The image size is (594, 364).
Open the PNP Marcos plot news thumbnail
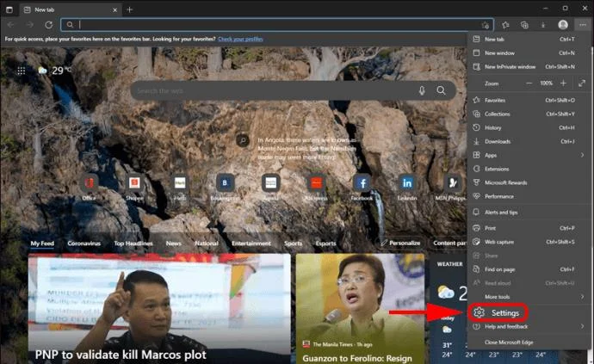pyautogui.click(x=159, y=309)
